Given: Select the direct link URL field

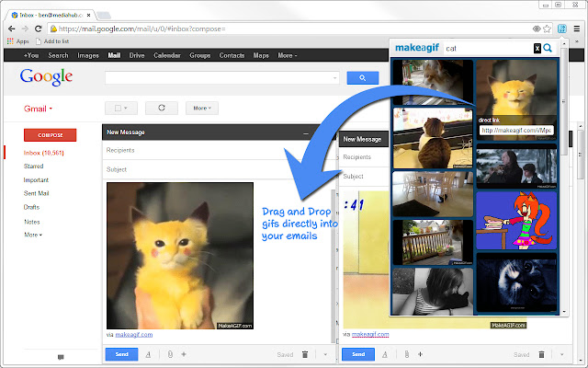Looking at the screenshot, I should (x=516, y=131).
